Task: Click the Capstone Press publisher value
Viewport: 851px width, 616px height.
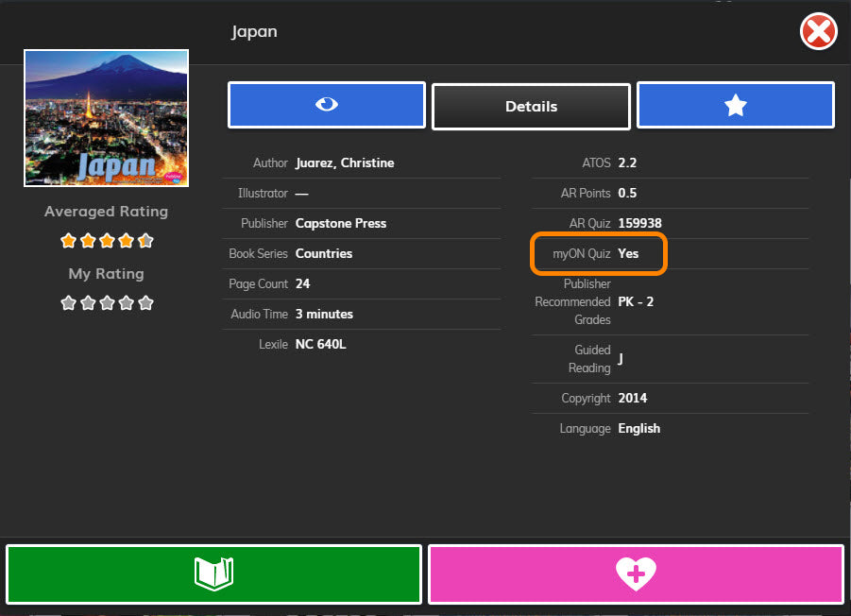Action: [341, 224]
